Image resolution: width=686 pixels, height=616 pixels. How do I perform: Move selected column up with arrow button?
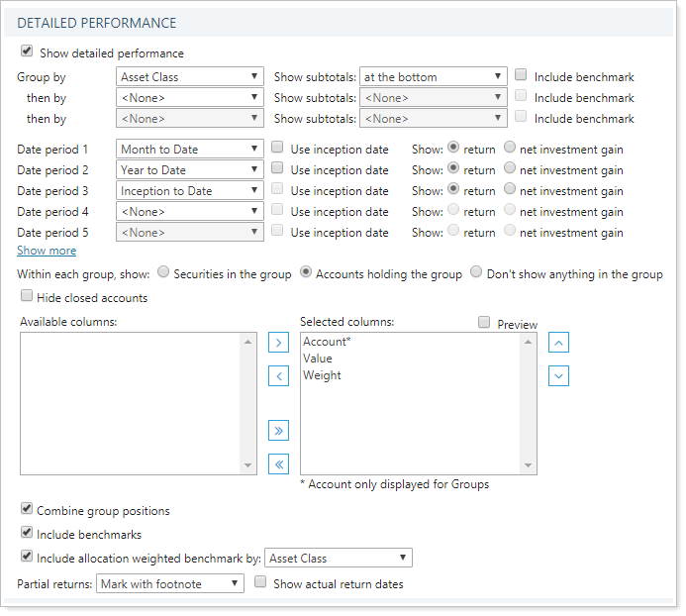(x=558, y=343)
